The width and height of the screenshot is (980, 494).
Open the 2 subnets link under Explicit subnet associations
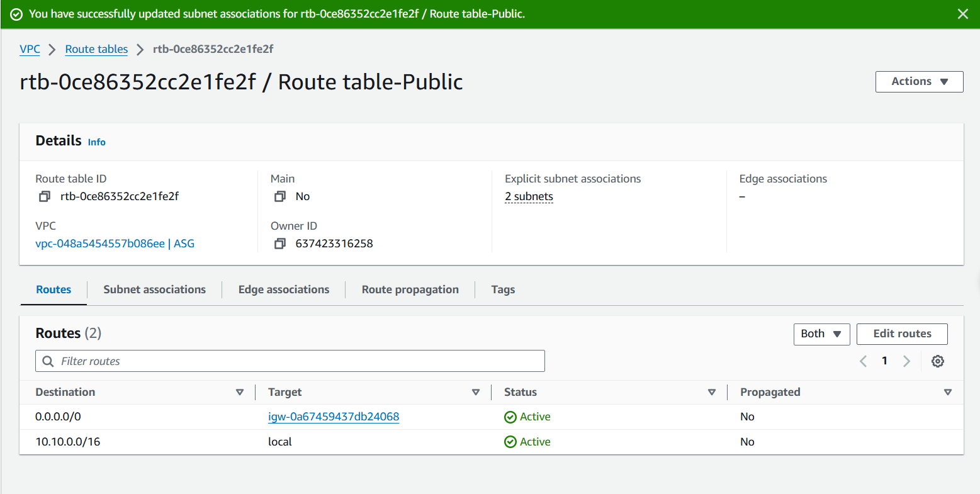click(529, 196)
